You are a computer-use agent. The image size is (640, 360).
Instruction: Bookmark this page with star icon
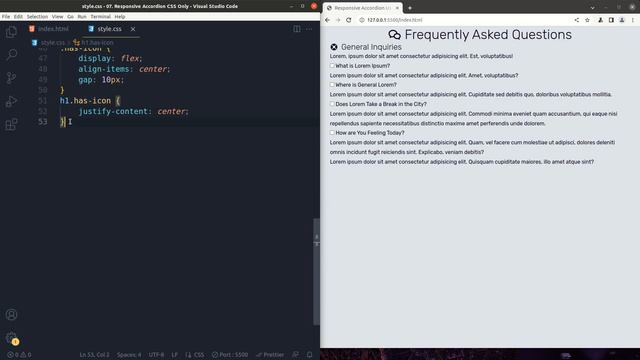587,20
